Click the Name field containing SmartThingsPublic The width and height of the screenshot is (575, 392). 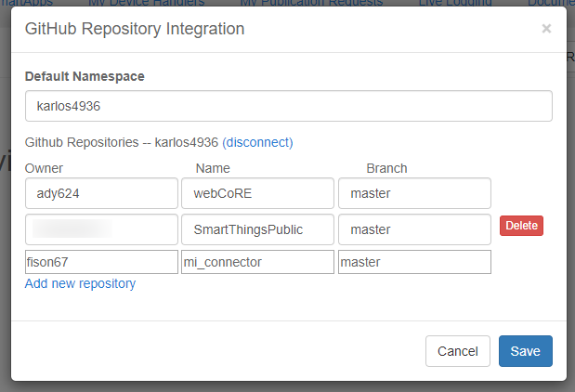coord(258,229)
